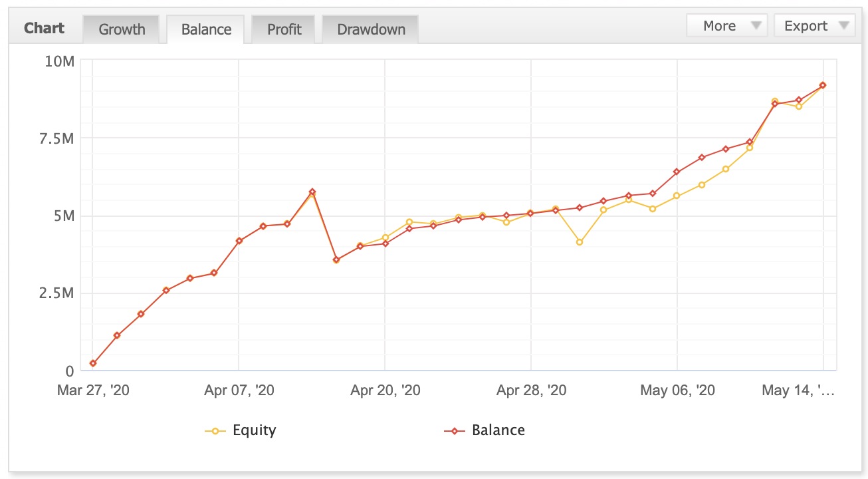
Task: Click the final balance point at May 14
Action: [823, 85]
